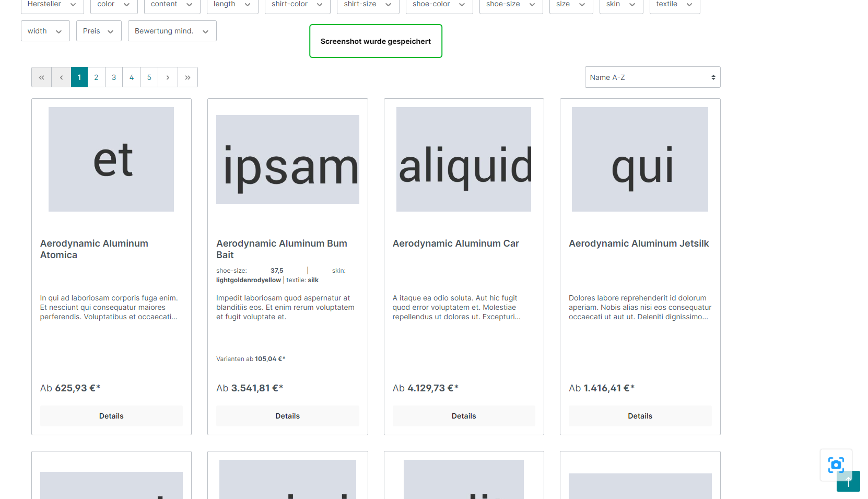Expand the length filter dropdown
Viewport: 868px width, 499px height.
[x=232, y=4]
